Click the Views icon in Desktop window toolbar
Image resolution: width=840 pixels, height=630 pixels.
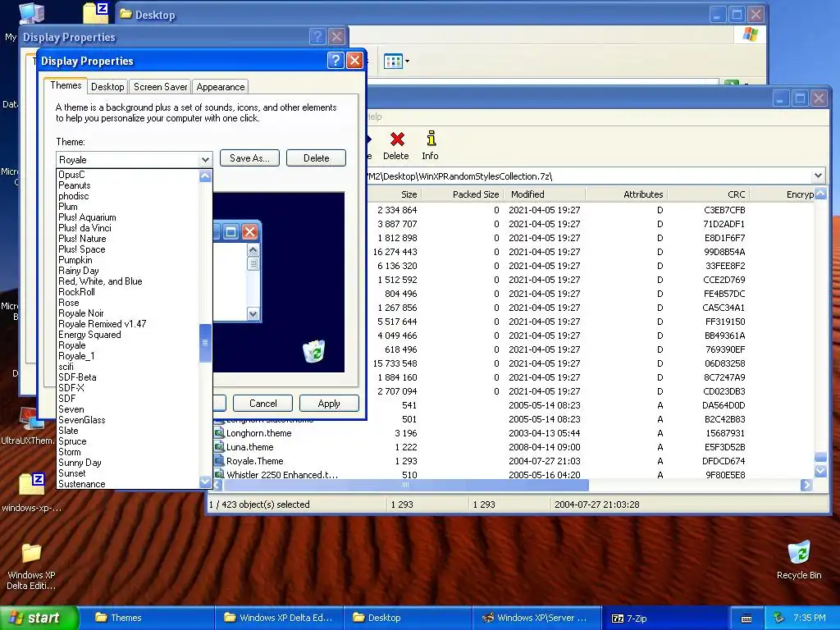tap(393, 61)
